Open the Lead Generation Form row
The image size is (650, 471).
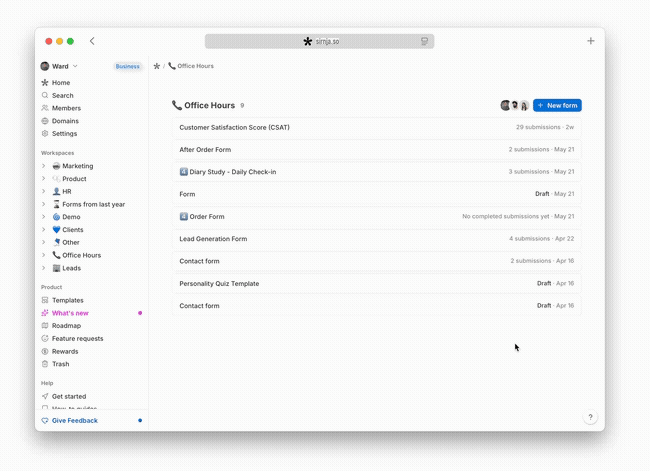point(376,239)
